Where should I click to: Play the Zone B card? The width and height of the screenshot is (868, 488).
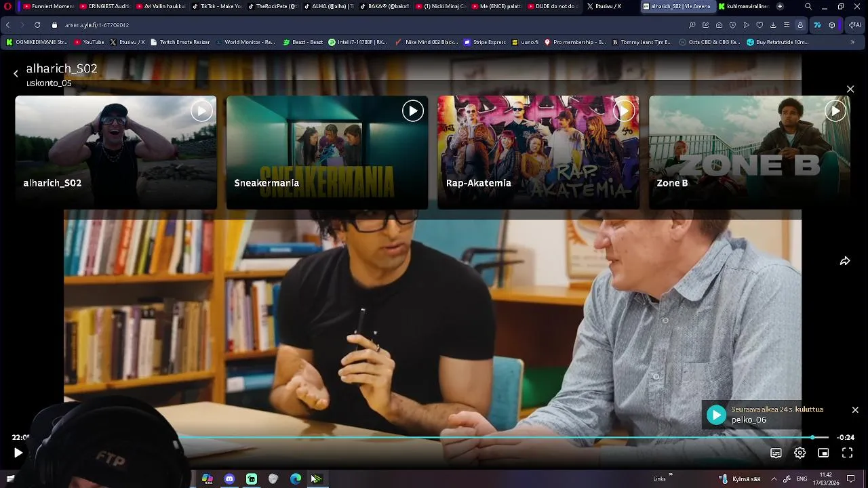(835, 110)
